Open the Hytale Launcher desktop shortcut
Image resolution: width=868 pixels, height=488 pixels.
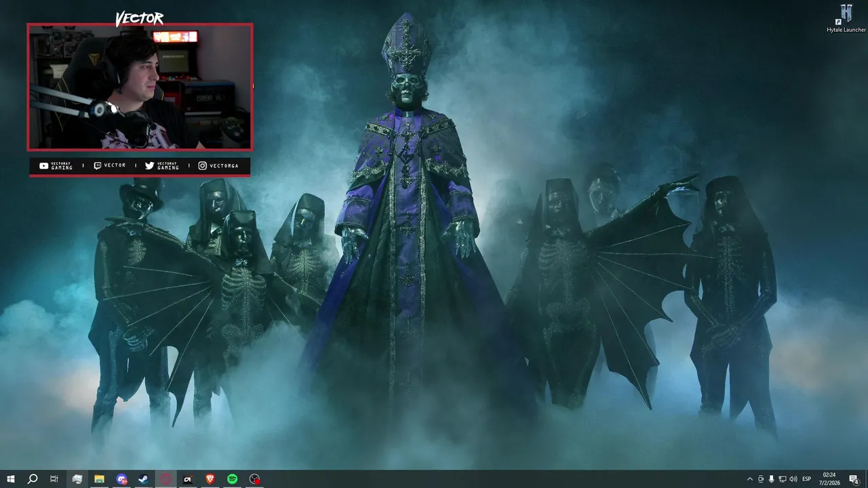click(x=846, y=18)
